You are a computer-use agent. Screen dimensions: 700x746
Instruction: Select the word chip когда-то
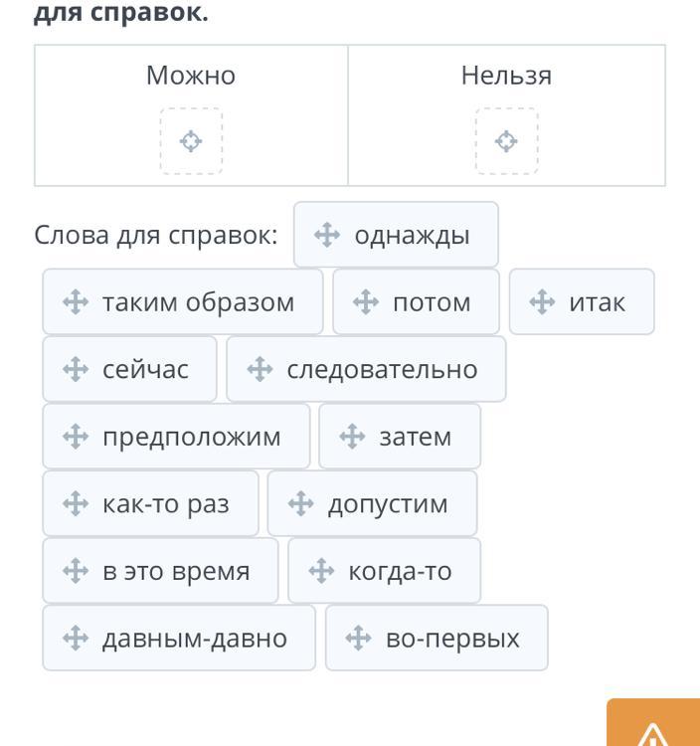pyautogui.click(x=385, y=571)
